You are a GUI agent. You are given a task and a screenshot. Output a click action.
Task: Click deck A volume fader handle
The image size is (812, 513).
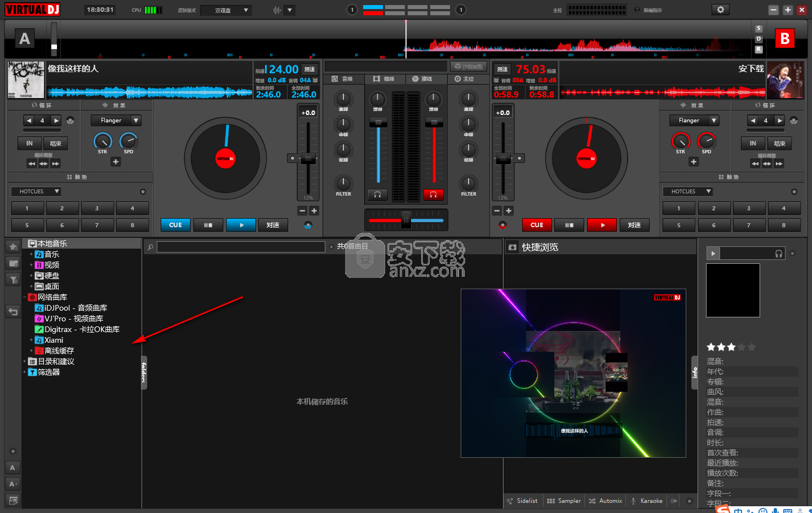pos(378,122)
